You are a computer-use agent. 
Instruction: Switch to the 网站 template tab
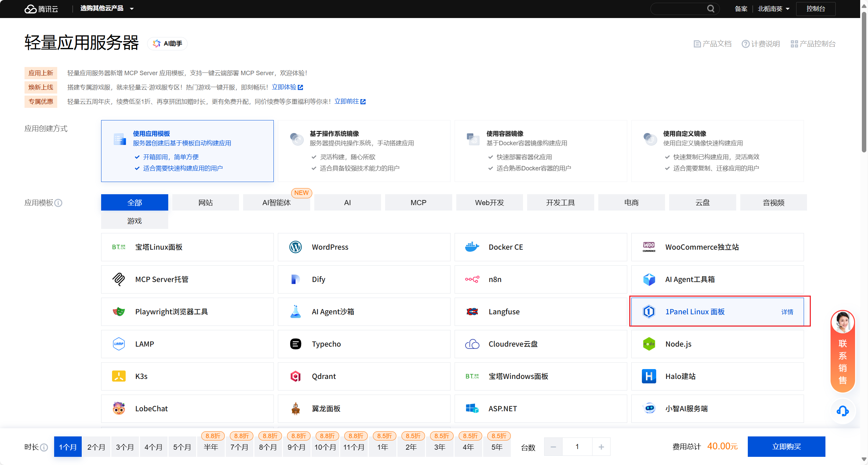[x=205, y=202]
